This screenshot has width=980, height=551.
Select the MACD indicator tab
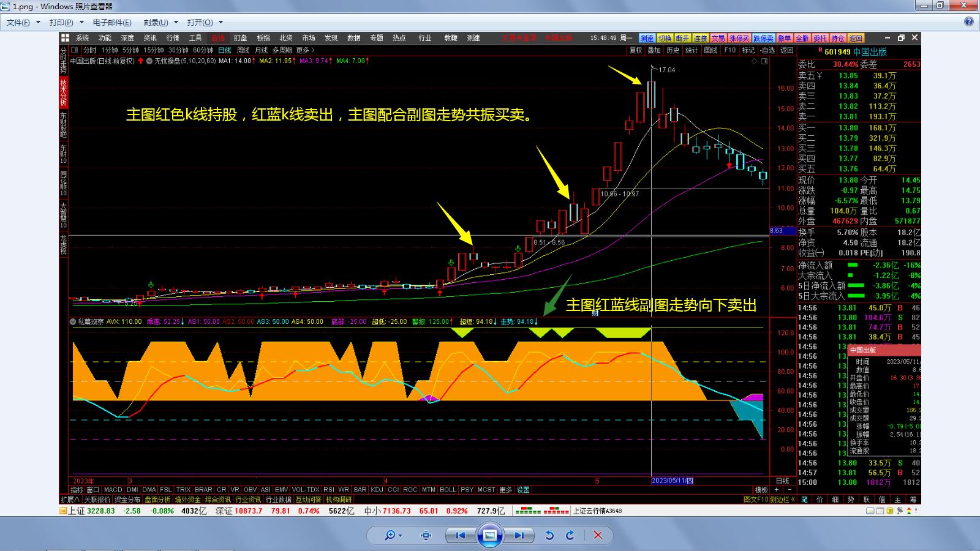[x=113, y=490]
